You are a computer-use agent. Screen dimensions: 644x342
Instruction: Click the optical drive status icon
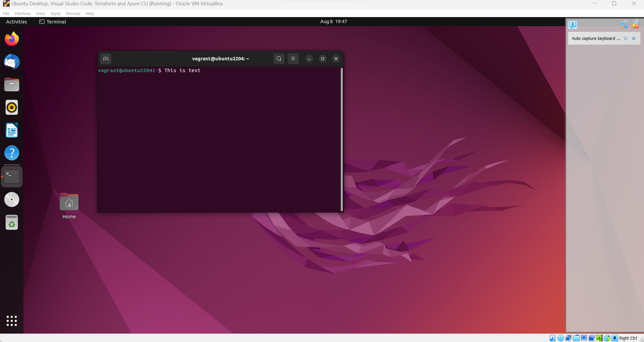tap(560, 338)
